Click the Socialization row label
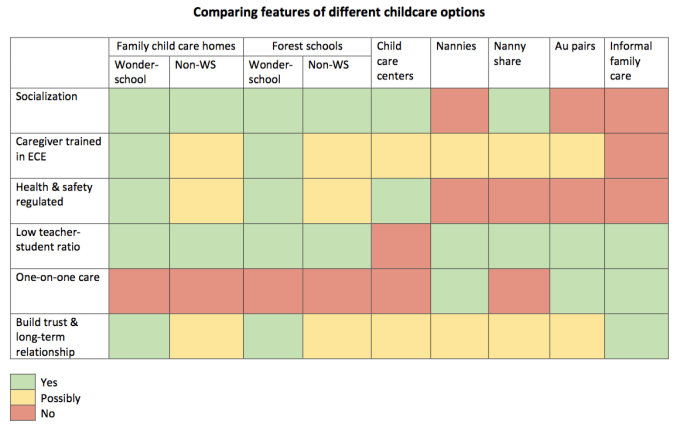 pyautogui.click(x=44, y=95)
